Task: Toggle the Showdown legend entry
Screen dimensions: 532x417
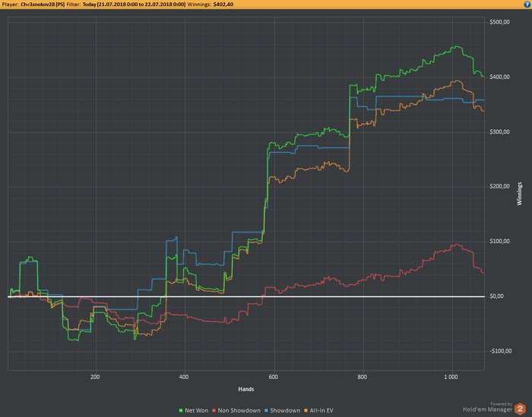Action: [x=282, y=411]
